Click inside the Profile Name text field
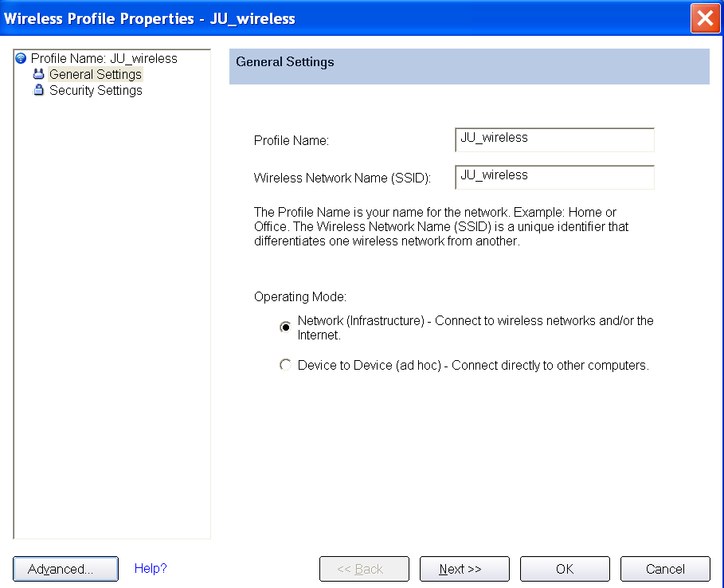The width and height of the screenshot is (724, 588). 554,139
